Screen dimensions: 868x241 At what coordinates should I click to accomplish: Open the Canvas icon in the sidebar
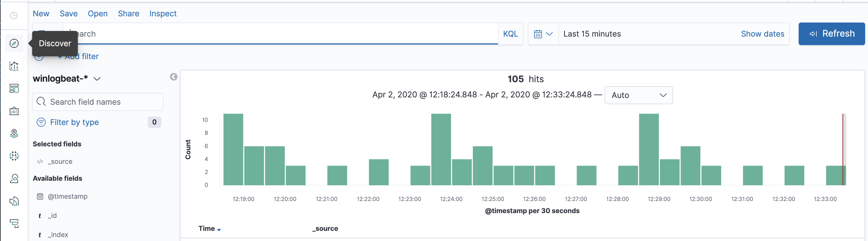[14, 111]
